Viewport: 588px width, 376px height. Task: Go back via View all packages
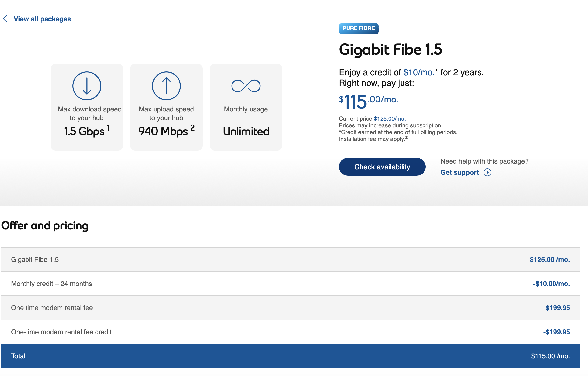point(42,19)
